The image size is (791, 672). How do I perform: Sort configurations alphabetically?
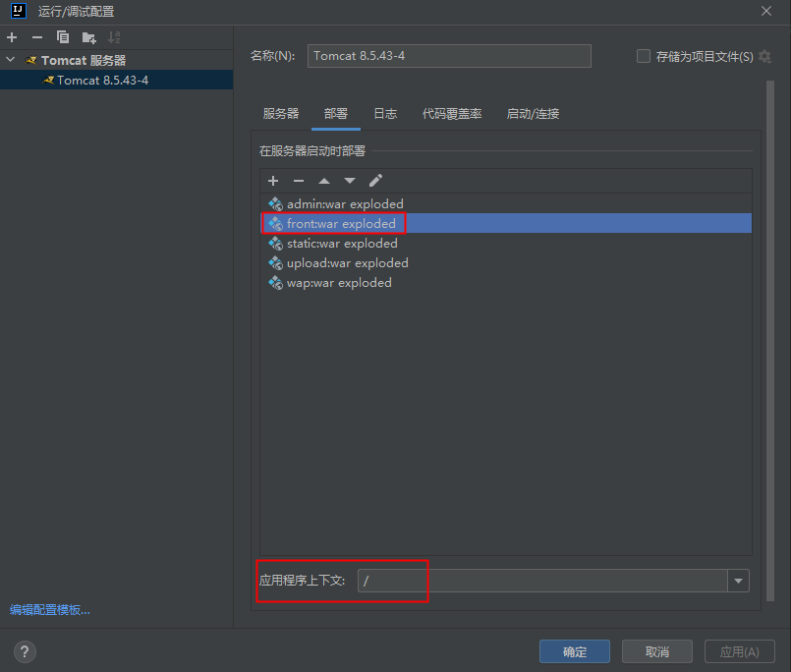click(114, 37)
